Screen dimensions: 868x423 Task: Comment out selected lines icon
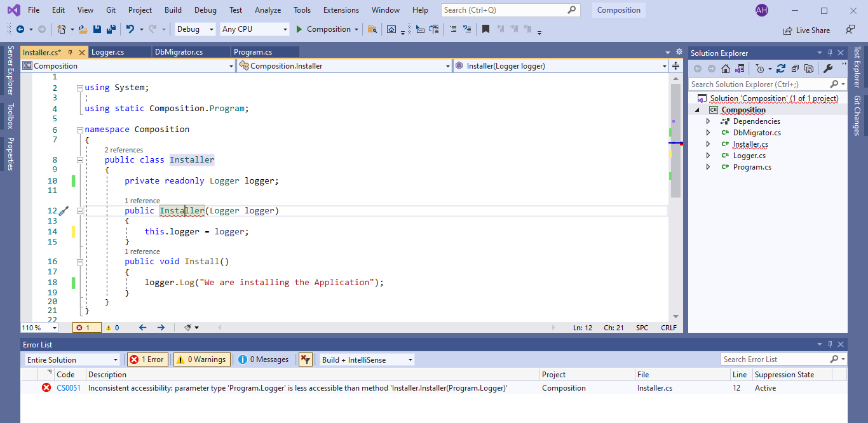click(452, 29)
